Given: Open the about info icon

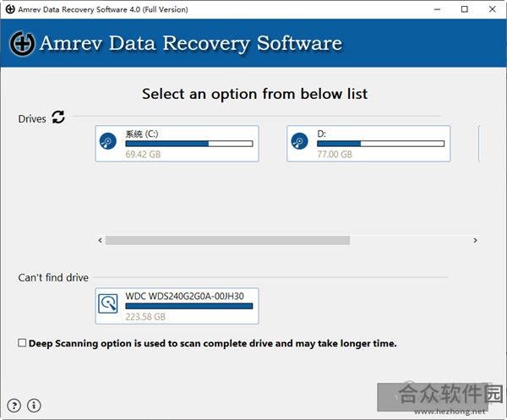Looking at the screenshot, I should tap(34, 406).
